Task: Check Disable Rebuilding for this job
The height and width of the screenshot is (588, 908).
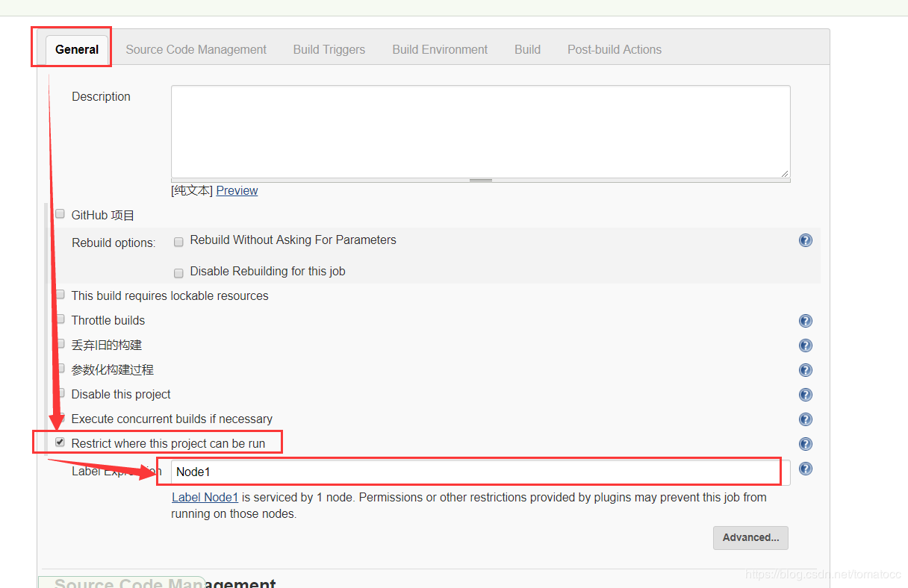Action: (x=178, y=273)
